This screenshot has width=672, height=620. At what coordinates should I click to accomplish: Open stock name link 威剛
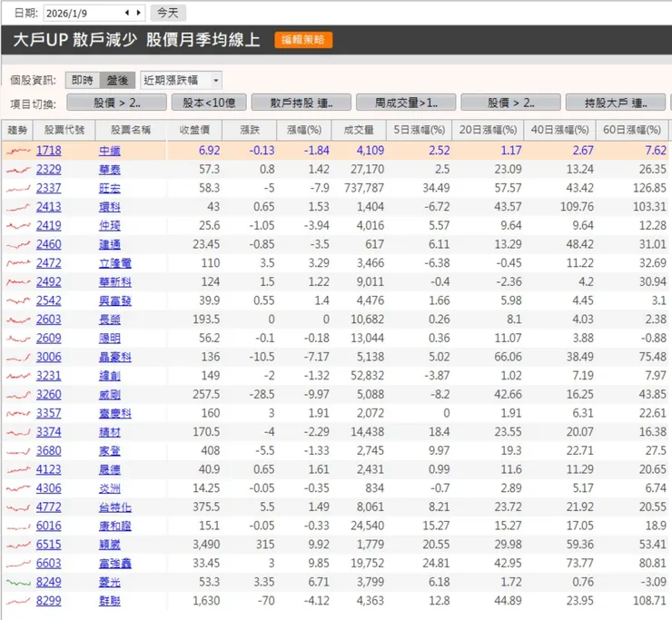tap(110, 395)
